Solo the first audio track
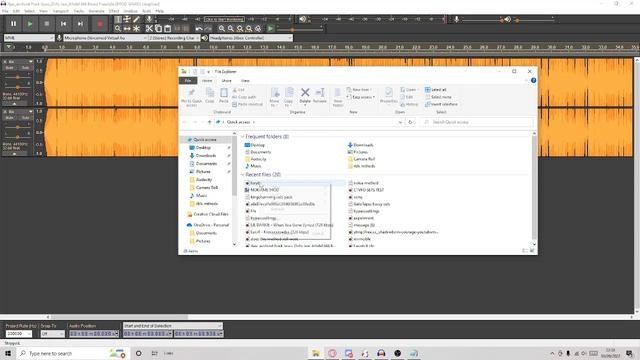The width and height of the screenshot is (640, 360). click(25, 68)
